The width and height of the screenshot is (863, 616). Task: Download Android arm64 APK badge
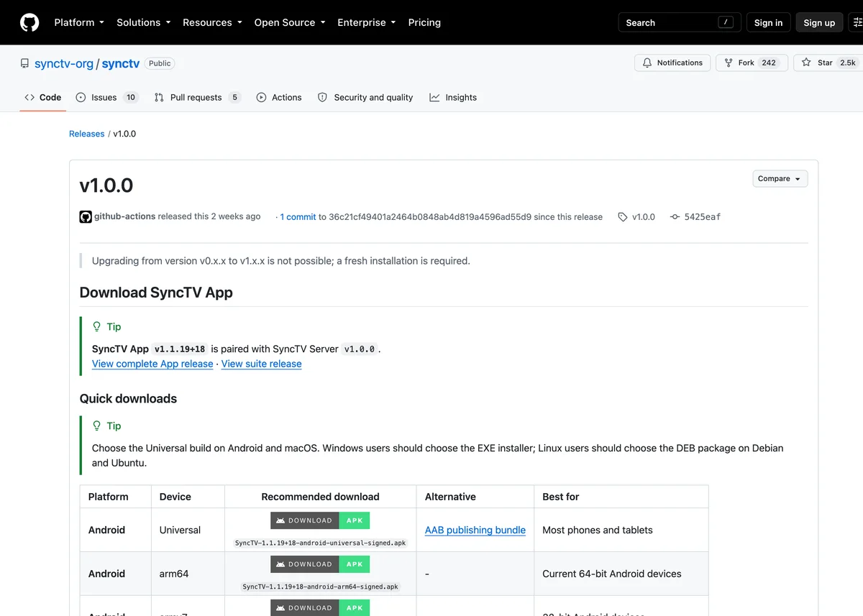320,564
